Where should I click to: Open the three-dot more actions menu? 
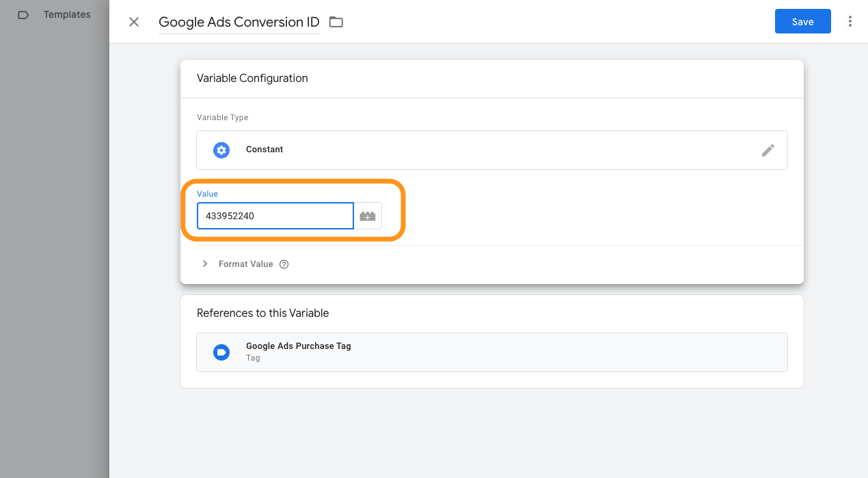coord(850,21)
